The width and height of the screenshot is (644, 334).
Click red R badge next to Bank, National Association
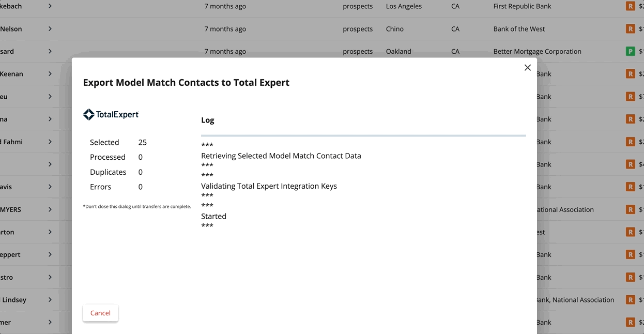tap(630, 299)
